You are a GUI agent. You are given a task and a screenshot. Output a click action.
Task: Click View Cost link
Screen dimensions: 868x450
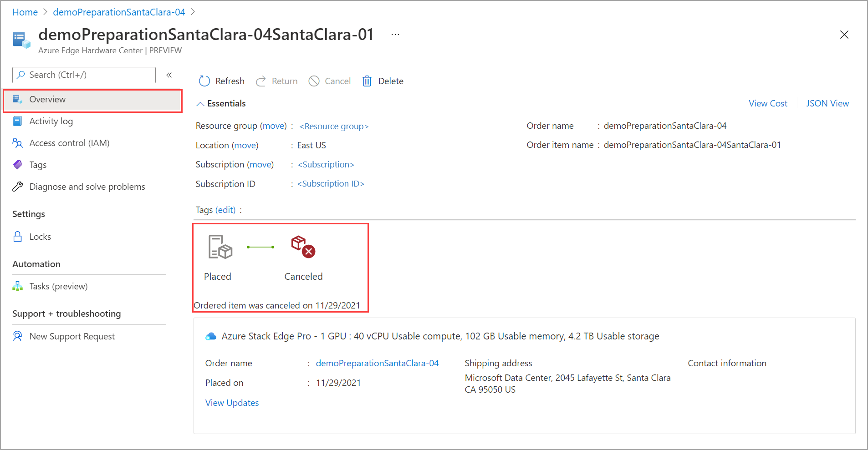pyautogui.click(x=768, y=103)
